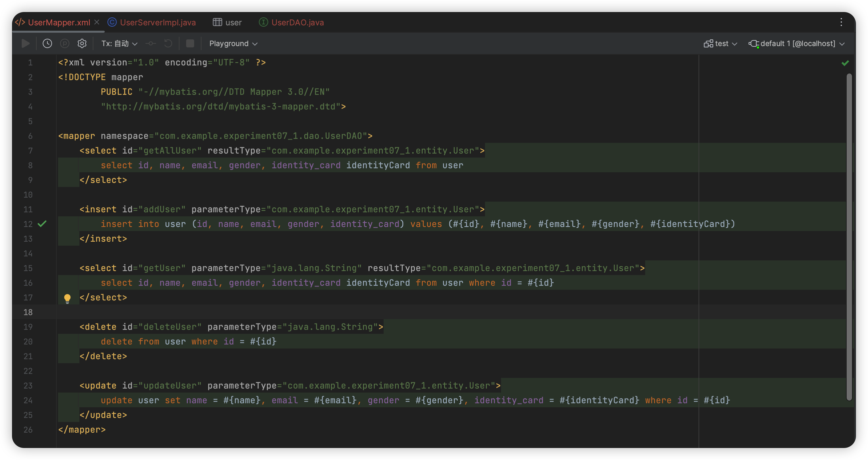Screen dimensions: 868x460
Task: Click the 'delete from user' statement on line 20
Action: pyautogui.click(x=143, y=341)
